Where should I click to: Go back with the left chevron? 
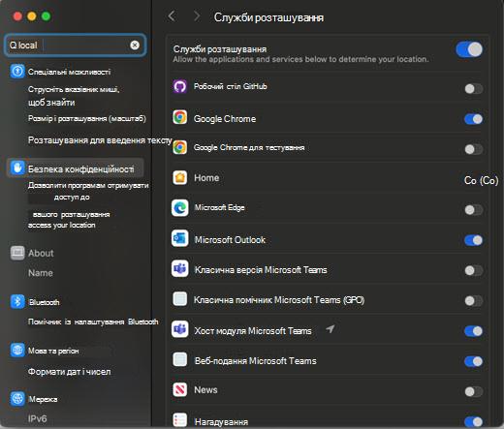(172, 15)
